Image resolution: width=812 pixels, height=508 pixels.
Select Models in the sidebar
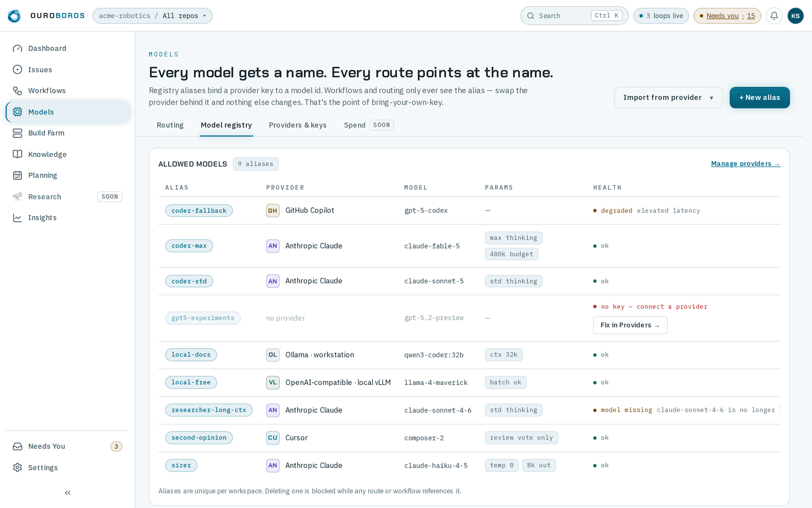(x=68, y=112)
